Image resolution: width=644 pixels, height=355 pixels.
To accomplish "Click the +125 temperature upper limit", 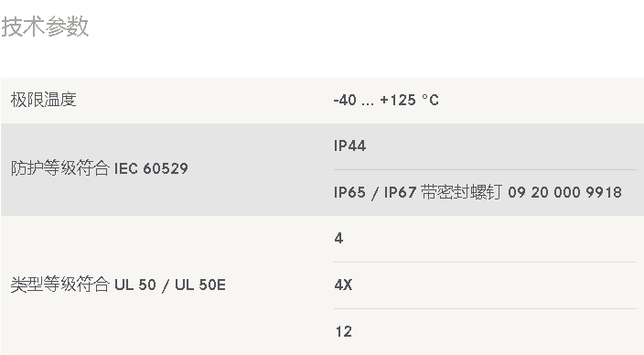I will pos(398,101).
